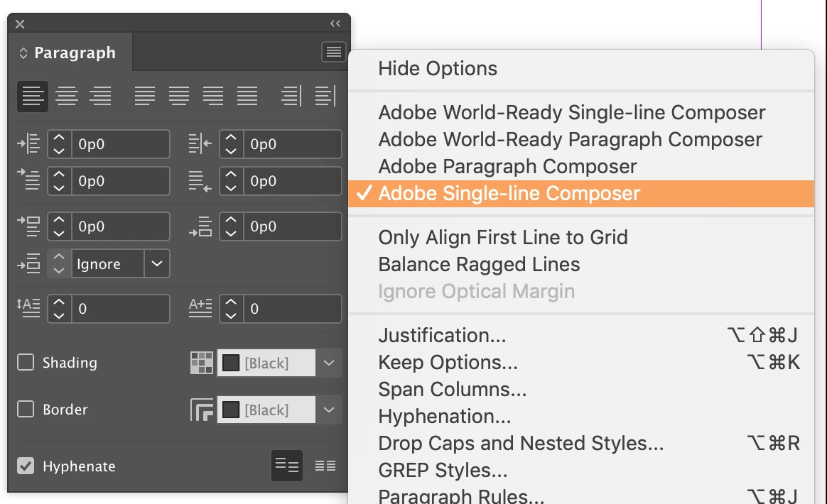Open the Paragraph panel flyout menu
827x504 pixels.
[333, 52]
